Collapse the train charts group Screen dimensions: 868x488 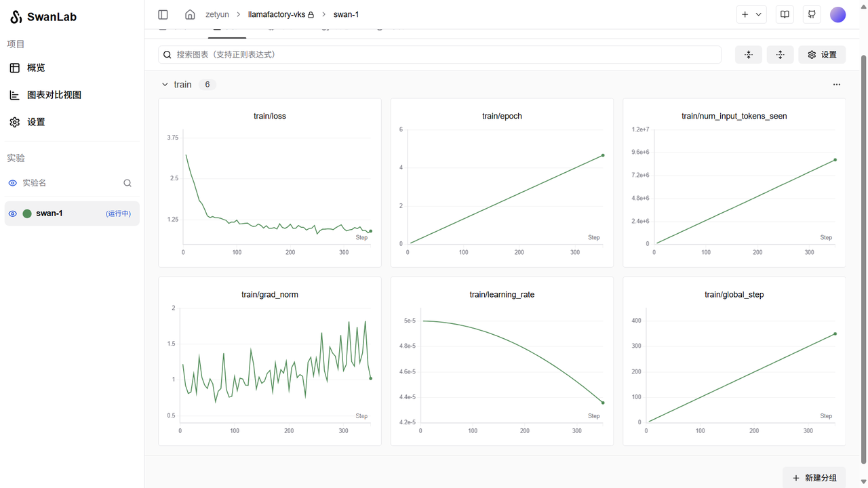point(165,85)
